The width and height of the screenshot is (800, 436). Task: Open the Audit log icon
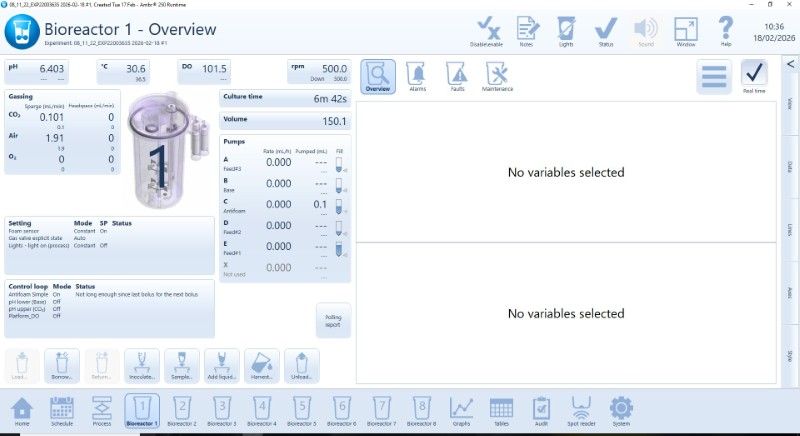541,410
